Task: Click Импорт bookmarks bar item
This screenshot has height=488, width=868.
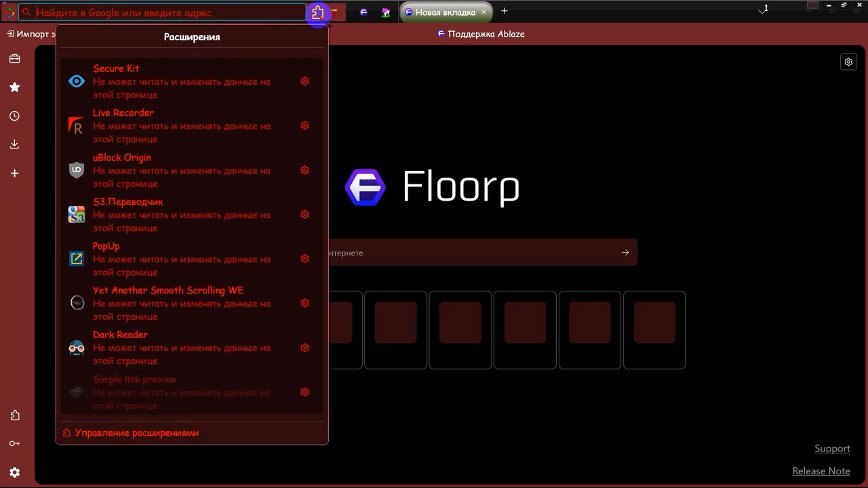Action: click(31, 34)
